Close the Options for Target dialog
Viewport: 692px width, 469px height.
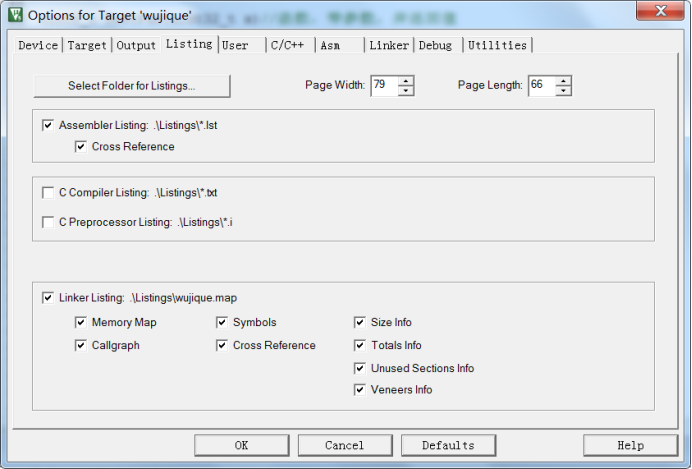coord(660,11)
